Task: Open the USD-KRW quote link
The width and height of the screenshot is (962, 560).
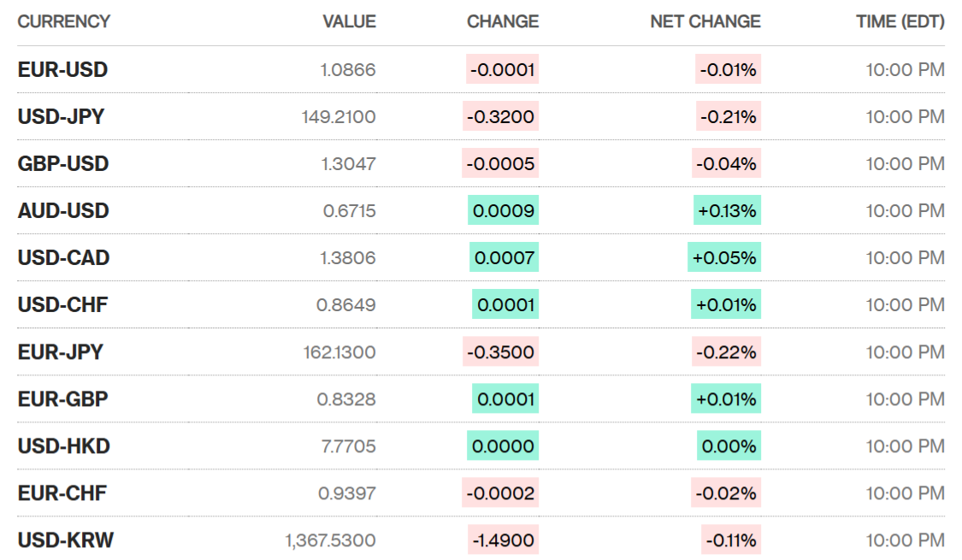Action: [65, 540]
